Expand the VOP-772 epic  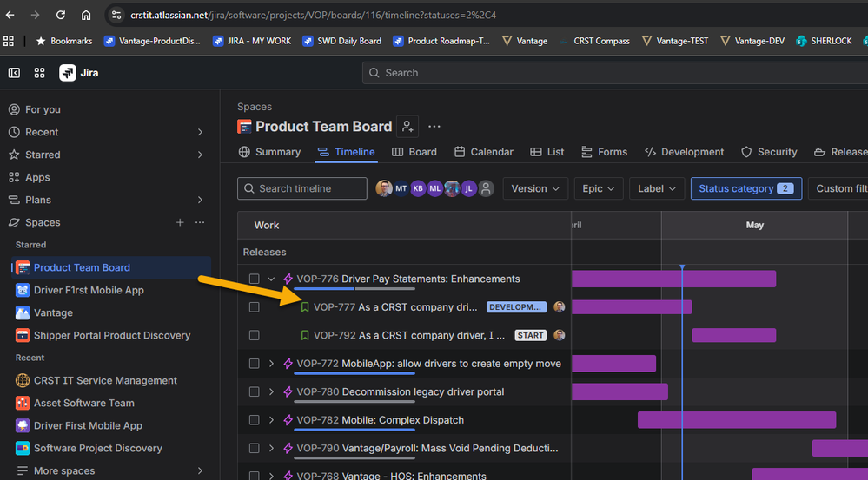[x=271, y=364]
